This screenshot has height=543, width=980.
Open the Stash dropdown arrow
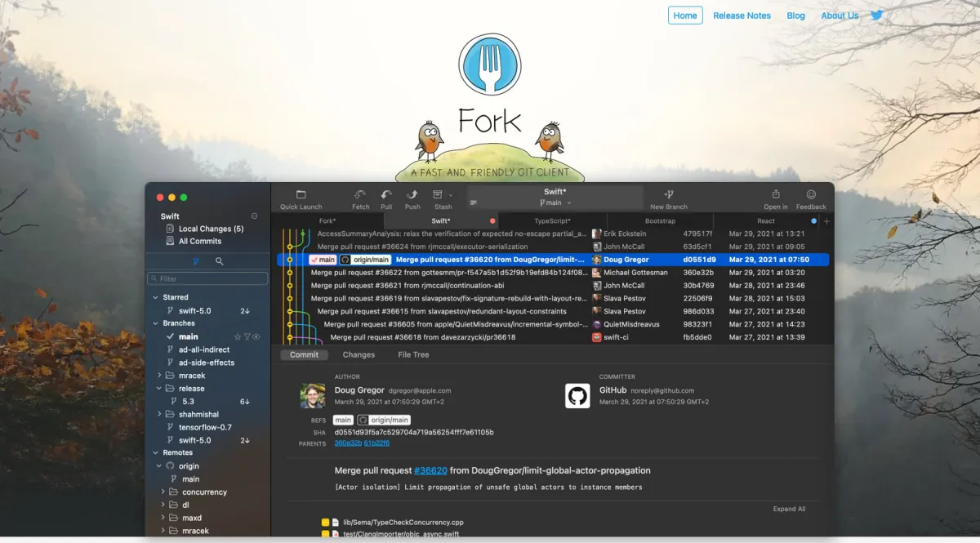450,195
